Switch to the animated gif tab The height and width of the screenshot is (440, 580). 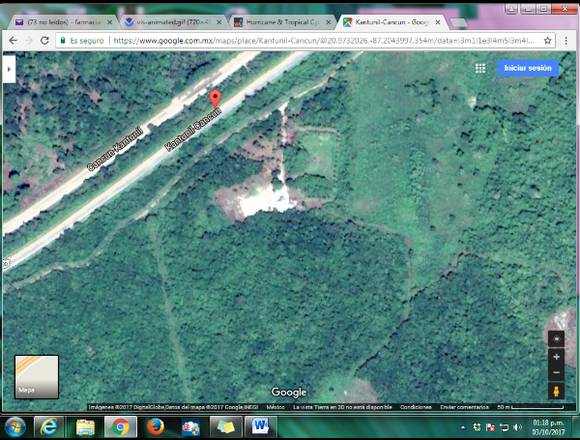click(172, 22)
